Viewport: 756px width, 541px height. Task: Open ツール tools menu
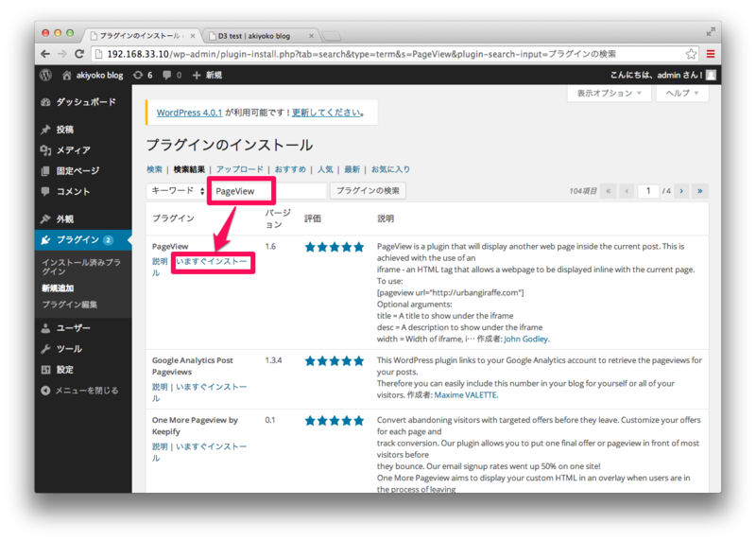[x=83, y=349]
